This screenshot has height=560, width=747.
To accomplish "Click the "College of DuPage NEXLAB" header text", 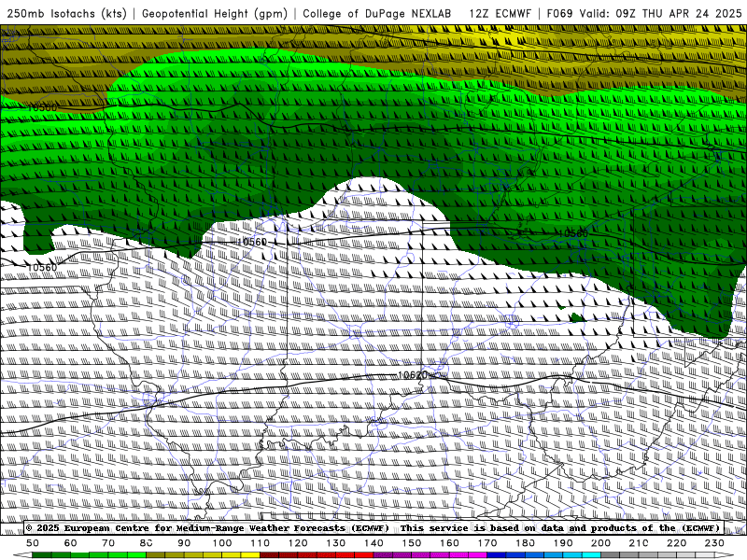I will (377, 14).
